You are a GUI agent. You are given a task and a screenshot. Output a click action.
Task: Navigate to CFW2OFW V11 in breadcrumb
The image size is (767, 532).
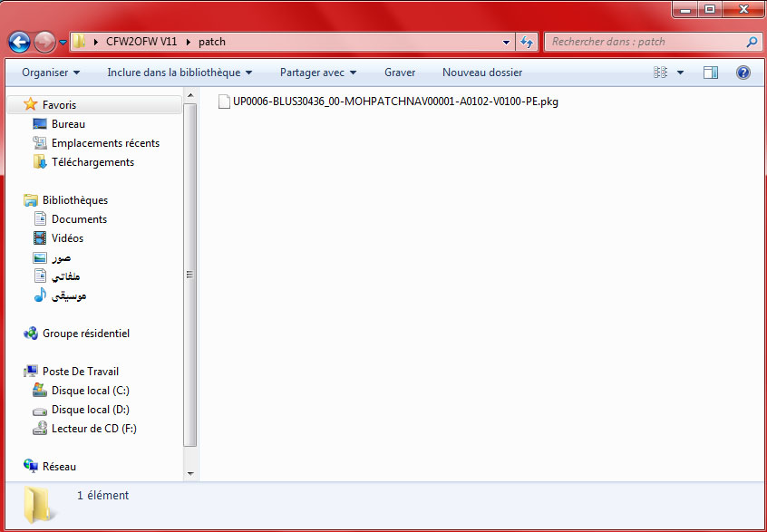click(141, 42)
